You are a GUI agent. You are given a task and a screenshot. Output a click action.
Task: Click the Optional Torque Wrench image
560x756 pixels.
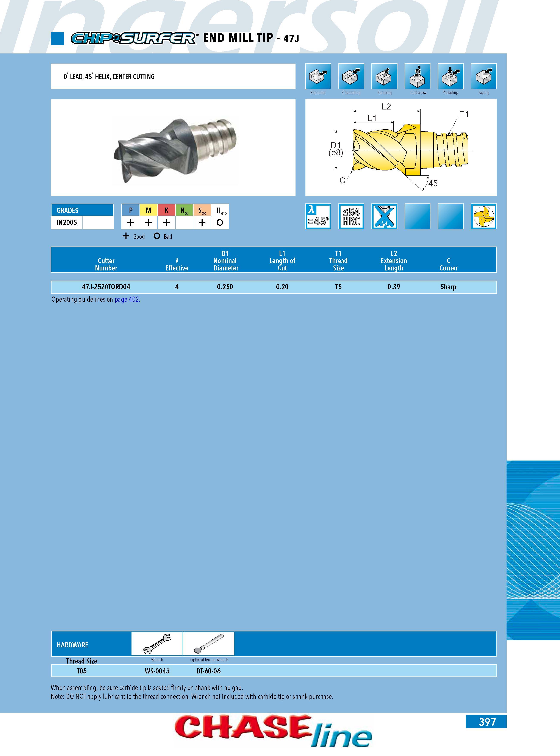click(209, 644)
